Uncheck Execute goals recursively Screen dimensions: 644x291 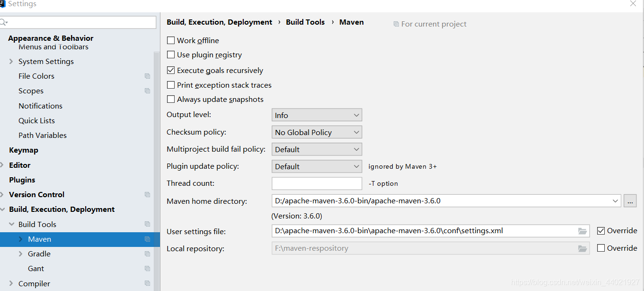click(171, 70)
